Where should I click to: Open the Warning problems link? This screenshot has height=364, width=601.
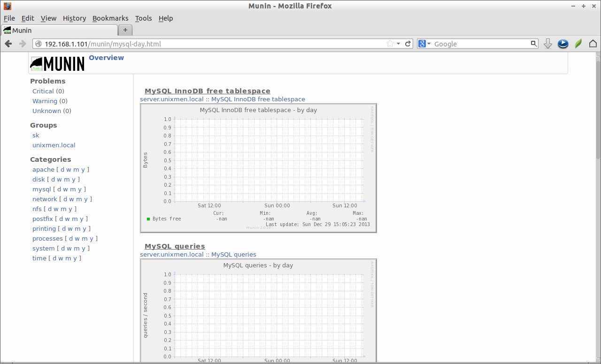click(x=45, y=101)
